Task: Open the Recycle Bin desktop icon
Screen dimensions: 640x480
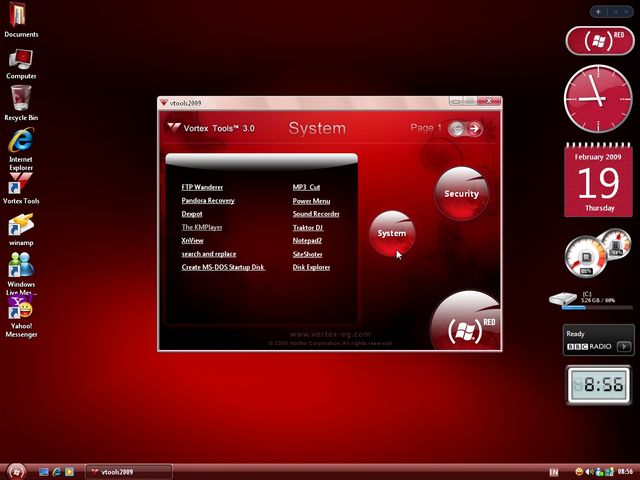Action: coord(21,100)
